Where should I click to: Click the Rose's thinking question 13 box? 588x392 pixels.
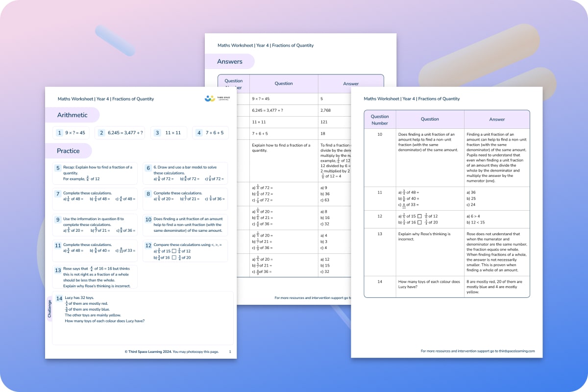95,277
